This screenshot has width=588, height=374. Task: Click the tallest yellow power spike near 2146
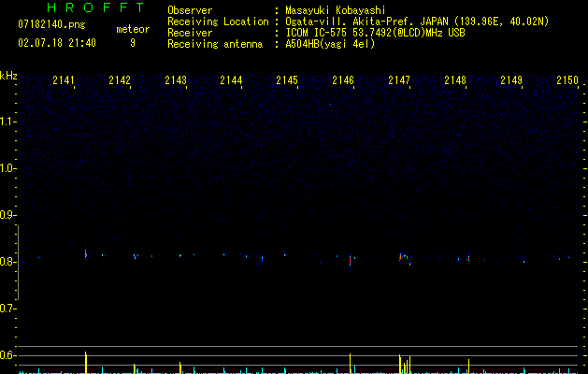(x=350, y=363)
